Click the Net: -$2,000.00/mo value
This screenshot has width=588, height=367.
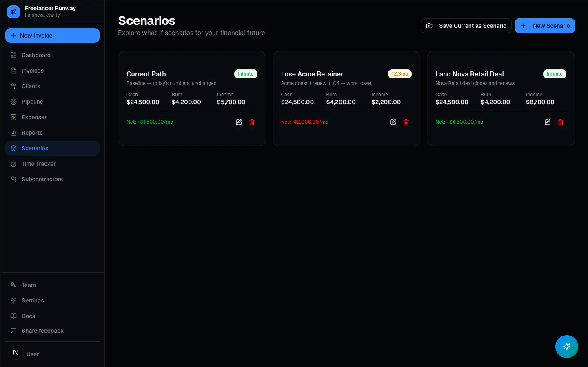pyautogui.click(x=305, y=122)
